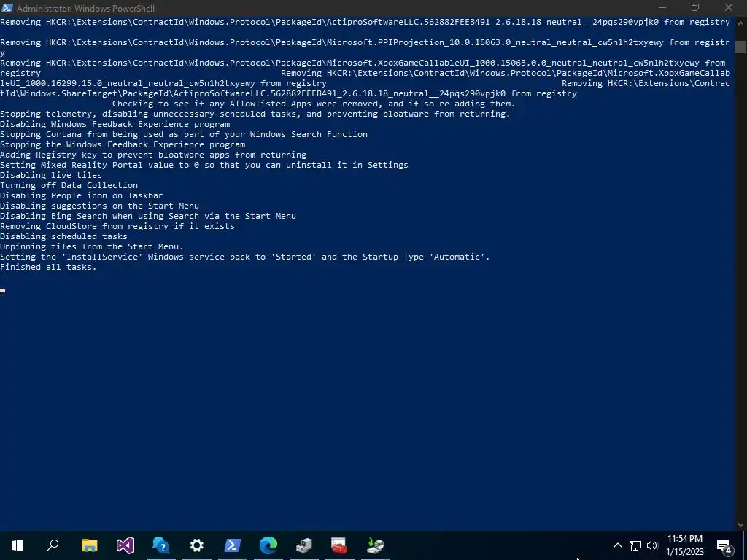Open the disc installer taskbar app
Screen dimensions: 747x560
tap(376, 545)
